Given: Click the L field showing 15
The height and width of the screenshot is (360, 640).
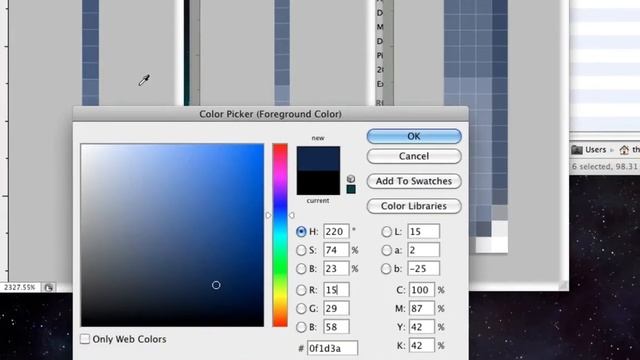Looking at the screenshot, I should (x=423, y=231).
